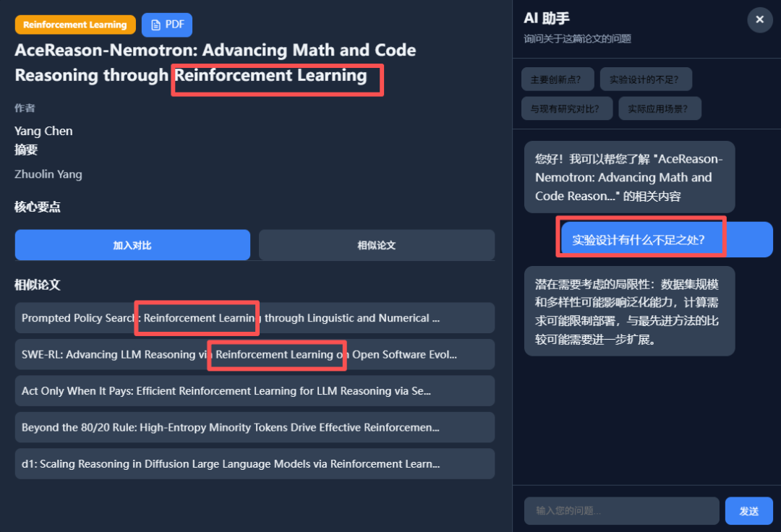
Task: Select the 与现有研究对比? suggestion chip
Action: tap(567, 109)
